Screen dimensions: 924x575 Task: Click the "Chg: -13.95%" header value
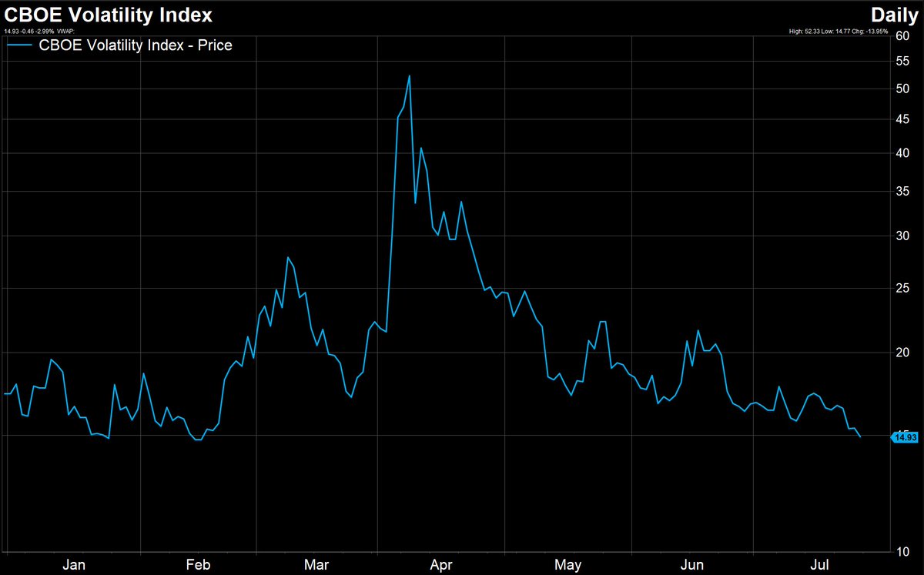pyautogui.click(x=870, y=32)
